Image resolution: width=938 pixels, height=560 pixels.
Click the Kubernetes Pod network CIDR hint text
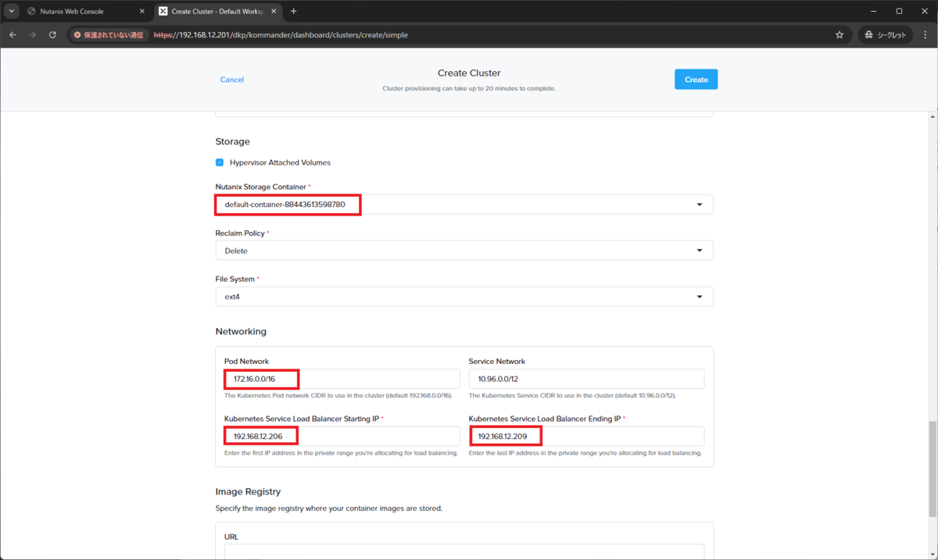pyautogui.click(x=338, y=395)
